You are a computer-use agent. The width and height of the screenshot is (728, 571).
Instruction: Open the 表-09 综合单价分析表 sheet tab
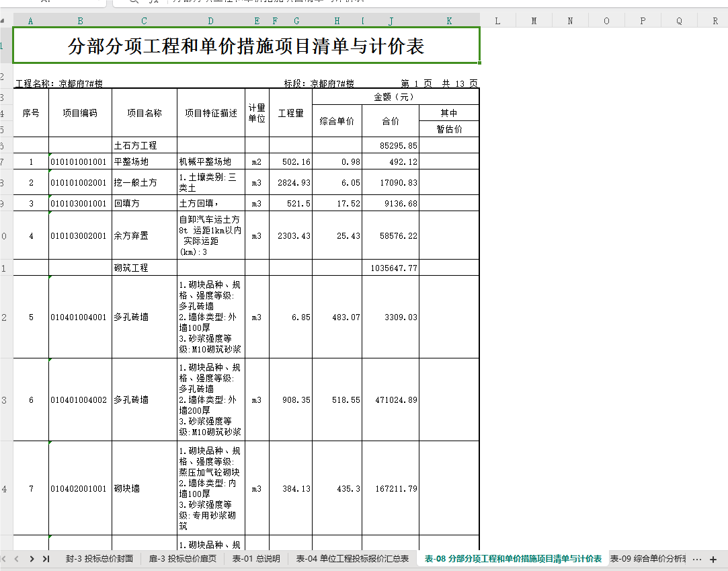tap(648, 559)
